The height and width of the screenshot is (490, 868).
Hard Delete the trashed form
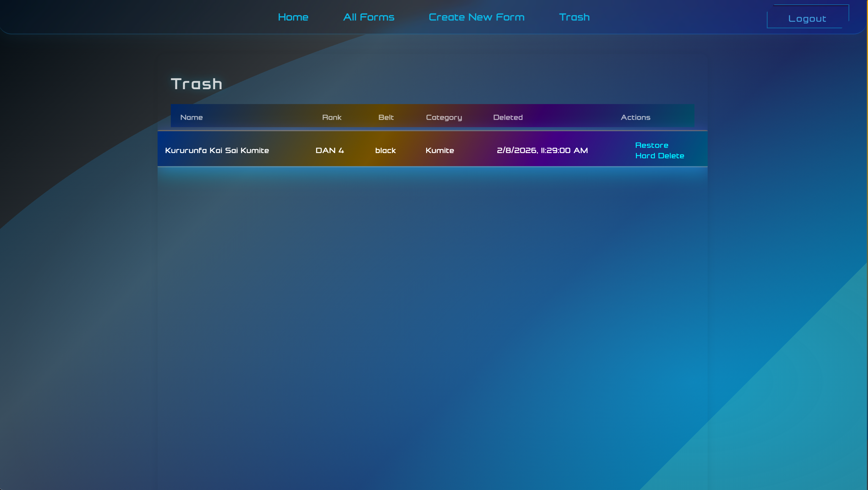point(660,156)
